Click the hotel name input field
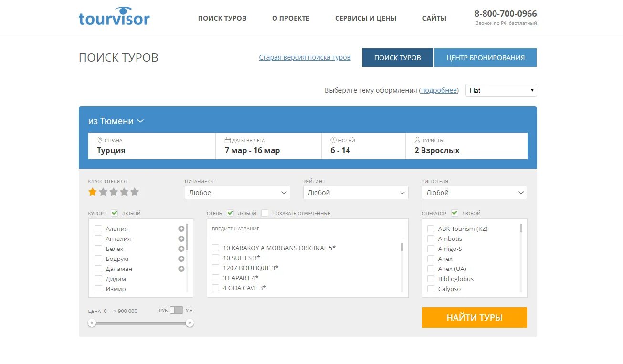Viewport: 623px width, 364px height. tap(307, 229)
